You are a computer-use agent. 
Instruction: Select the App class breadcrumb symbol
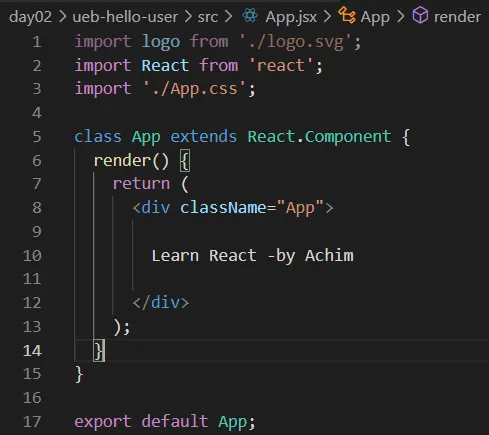click(x=375, y=17)
